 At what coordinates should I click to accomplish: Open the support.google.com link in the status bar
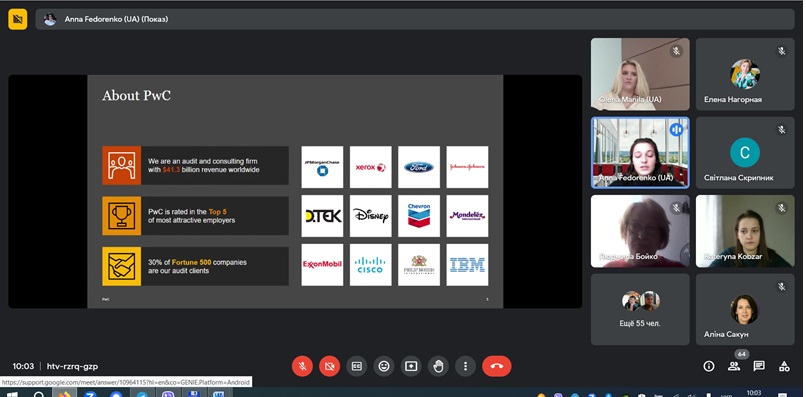(126, 382)
